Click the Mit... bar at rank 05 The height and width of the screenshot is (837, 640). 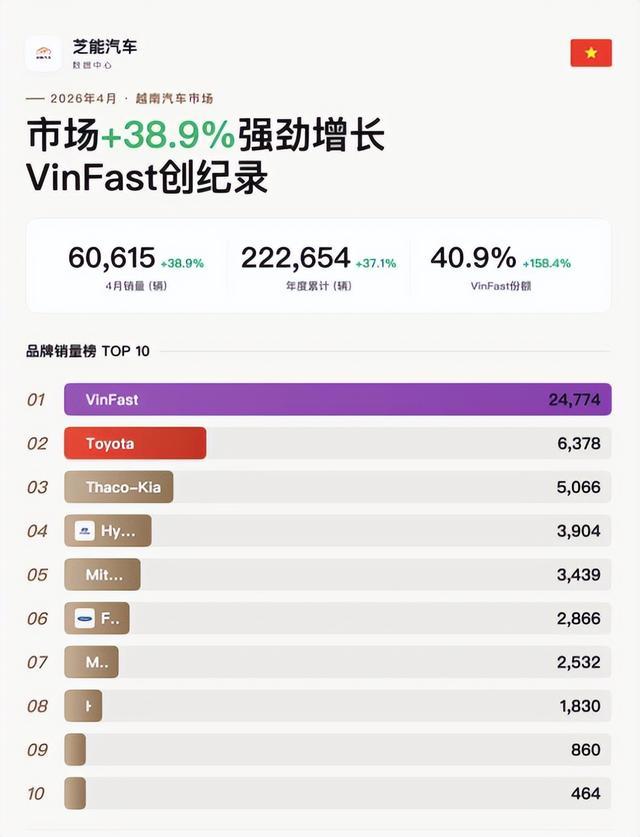pos(102,574)
